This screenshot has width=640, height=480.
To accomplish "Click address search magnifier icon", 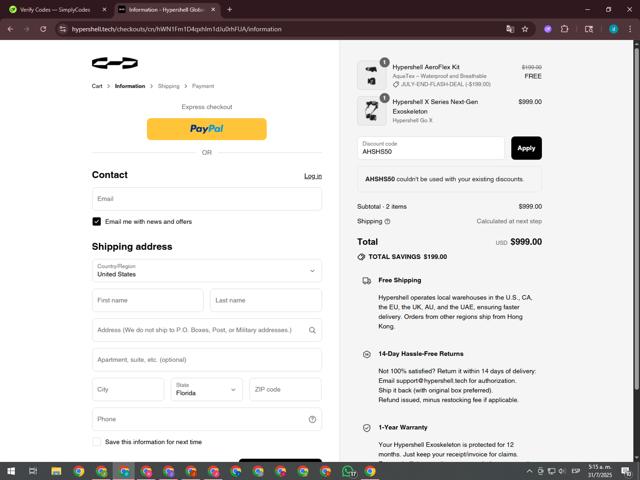I will click(312, 330).
